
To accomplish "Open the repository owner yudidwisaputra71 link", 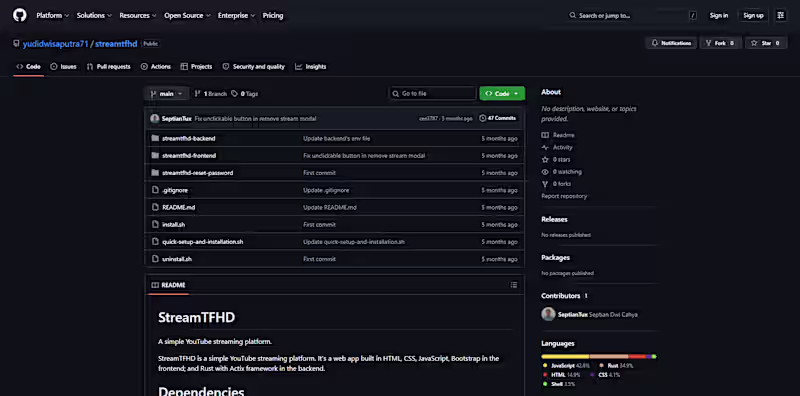I will tap(56, 44).
